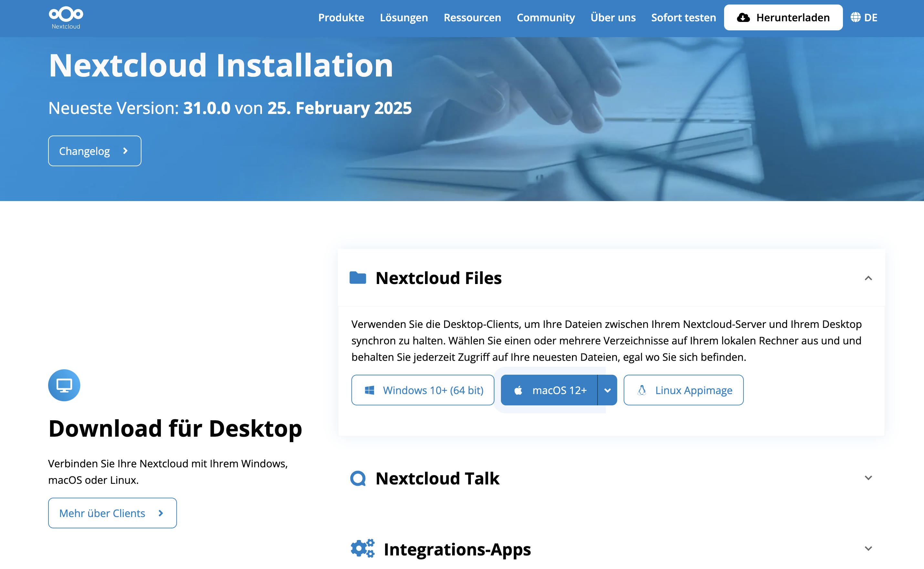Click the Nextcloud Talk heading
This screenshot has width=924, height=569.
click(438, 478)
